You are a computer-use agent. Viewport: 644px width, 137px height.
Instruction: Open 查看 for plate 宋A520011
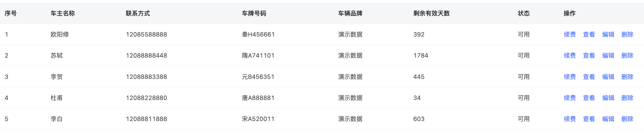click(x=589, y=119)
